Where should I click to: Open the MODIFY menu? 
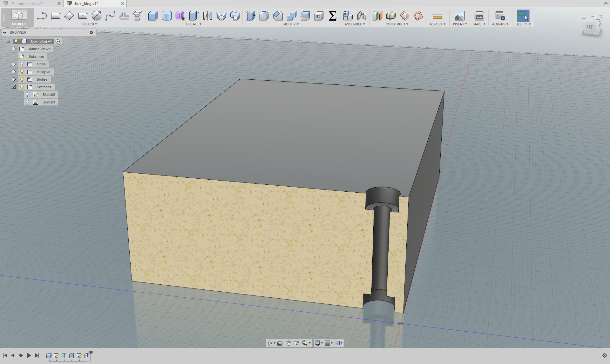click(291, 24)
